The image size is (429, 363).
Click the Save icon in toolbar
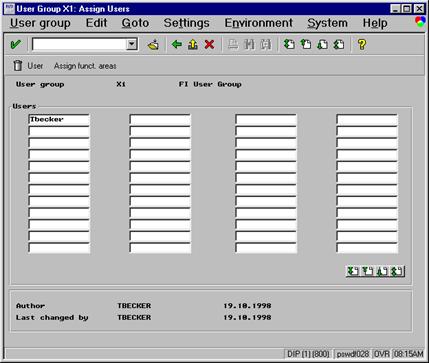point(153,44)
